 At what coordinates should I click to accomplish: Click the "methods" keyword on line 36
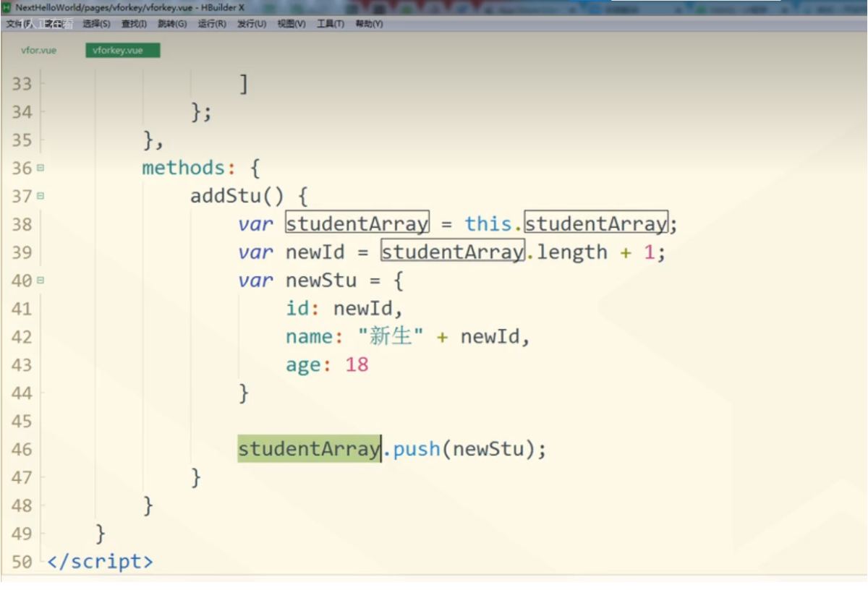184,168
